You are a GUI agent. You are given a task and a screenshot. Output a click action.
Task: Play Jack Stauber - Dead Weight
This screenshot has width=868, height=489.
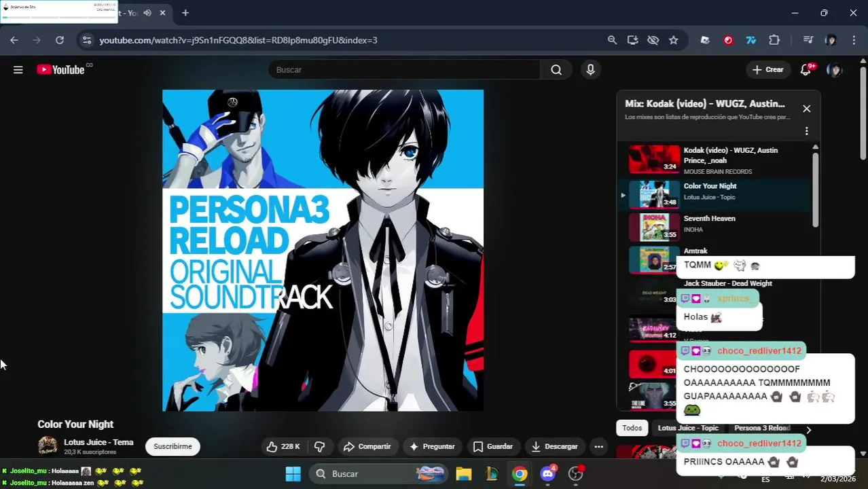pyautogui.click(x=727, y=283)
